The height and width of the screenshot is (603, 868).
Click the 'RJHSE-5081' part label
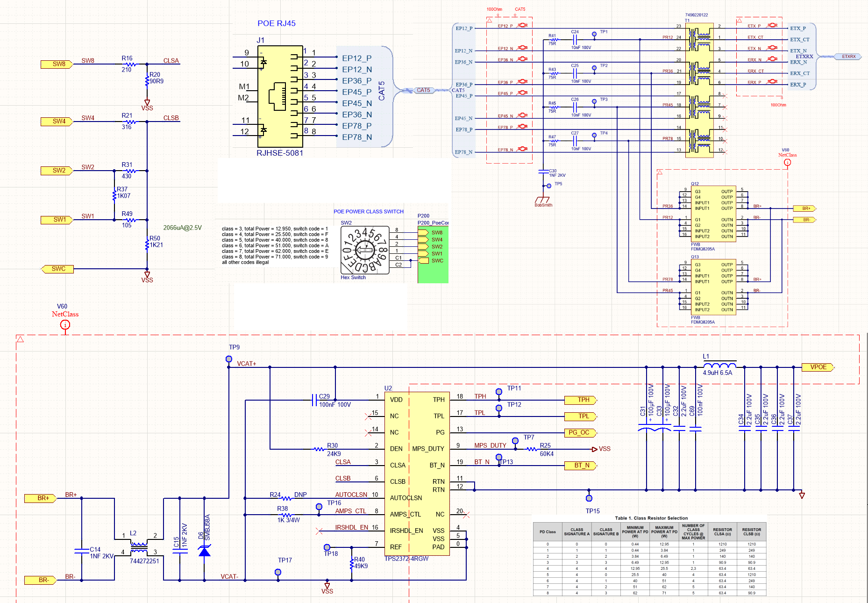280,153
